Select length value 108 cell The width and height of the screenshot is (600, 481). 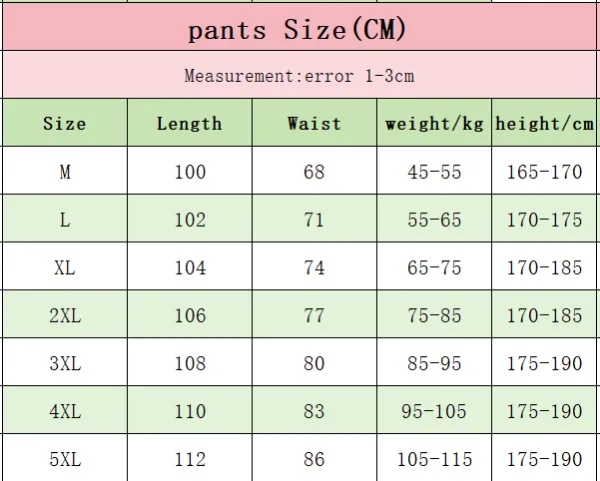[190, 362]
